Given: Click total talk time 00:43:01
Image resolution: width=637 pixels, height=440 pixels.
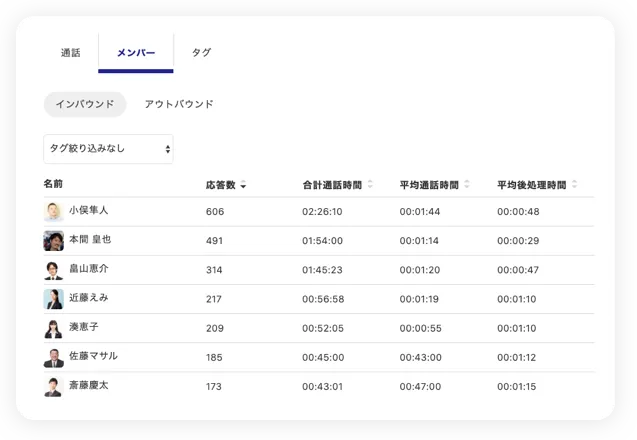Looking at the screenshot, I should coord(323,387).
